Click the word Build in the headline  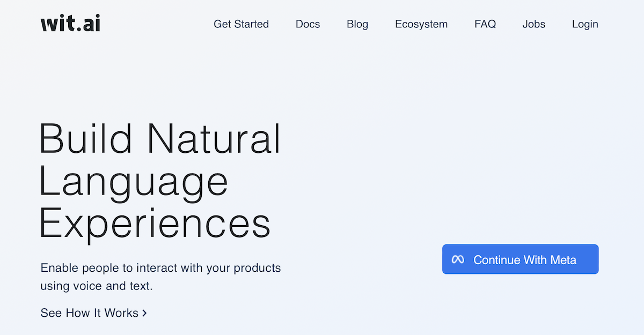tap(86, 139)
